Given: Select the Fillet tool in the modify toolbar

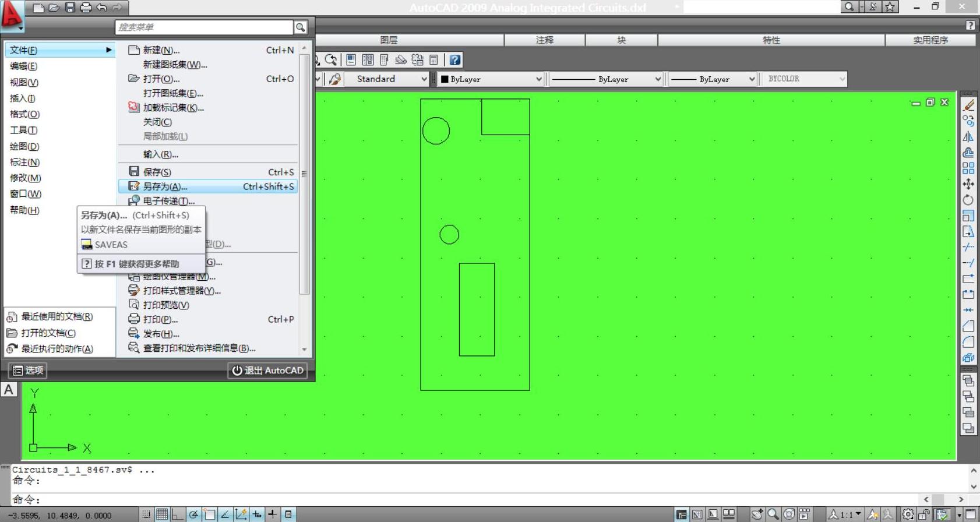Looking at the screenshot, I should click(968, 341).
